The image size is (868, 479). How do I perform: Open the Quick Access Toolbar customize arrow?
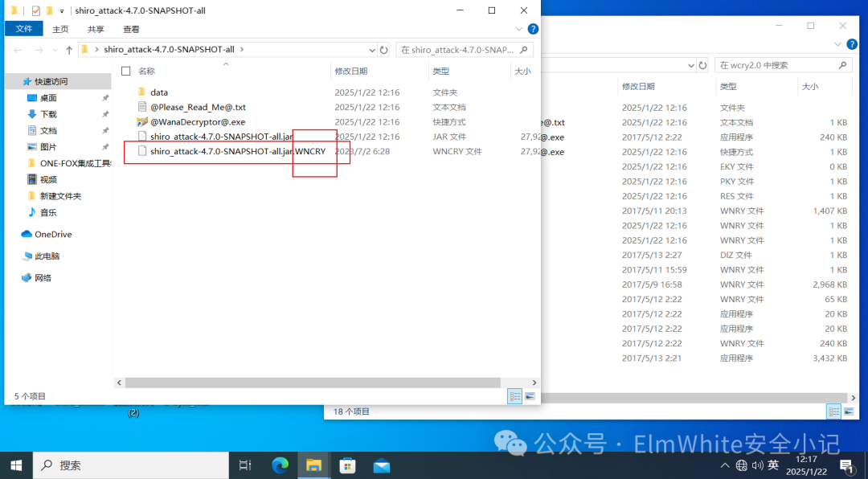pyautogui.click(x=61, y=11)
